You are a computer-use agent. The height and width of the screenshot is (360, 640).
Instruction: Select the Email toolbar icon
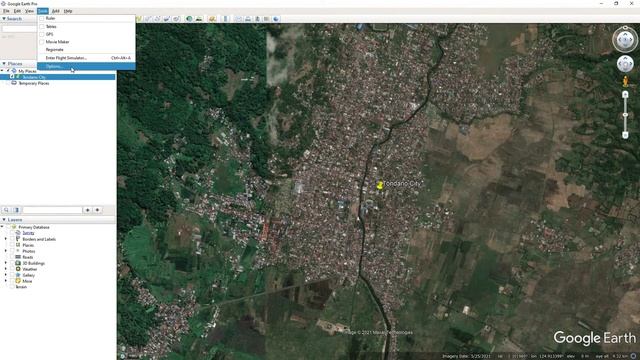click(238, 19)
